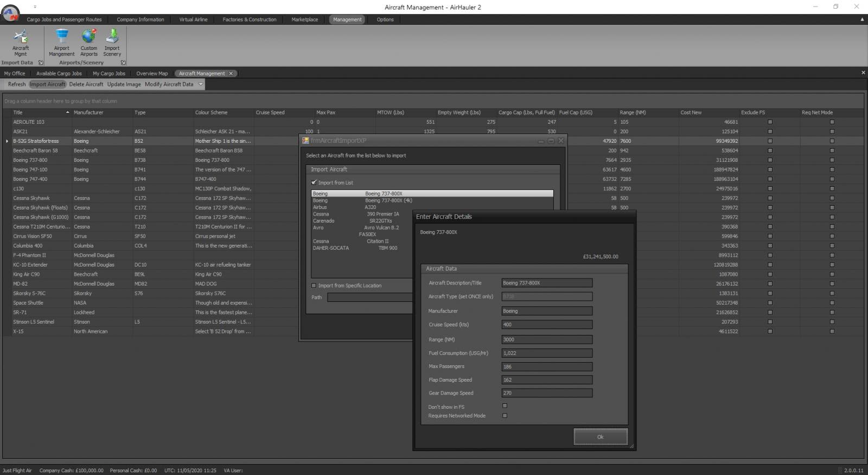The height and width of the screenshot is (475, 868).
Task: Click the Delete Aircraft toolbar button
Action: coord(86,84)
